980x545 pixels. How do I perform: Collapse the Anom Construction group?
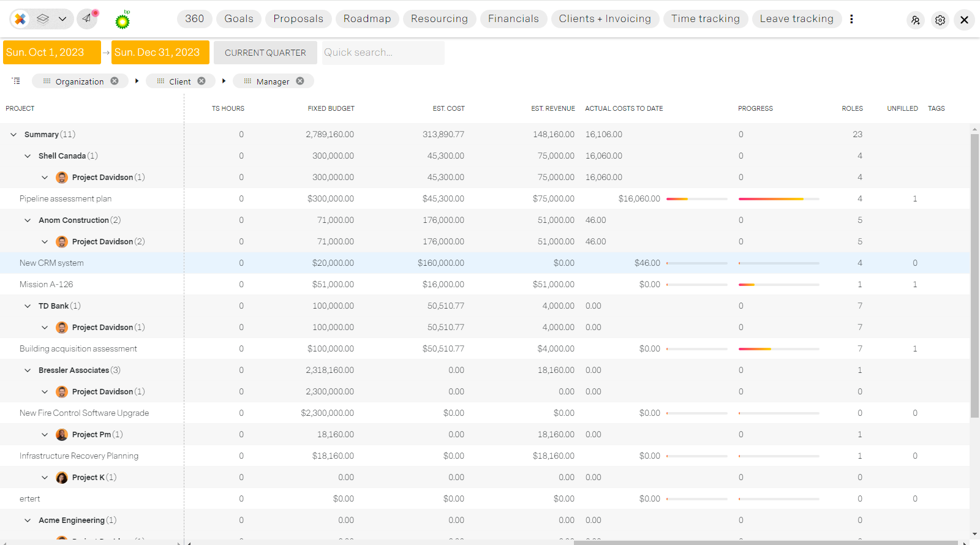[28, 220]
